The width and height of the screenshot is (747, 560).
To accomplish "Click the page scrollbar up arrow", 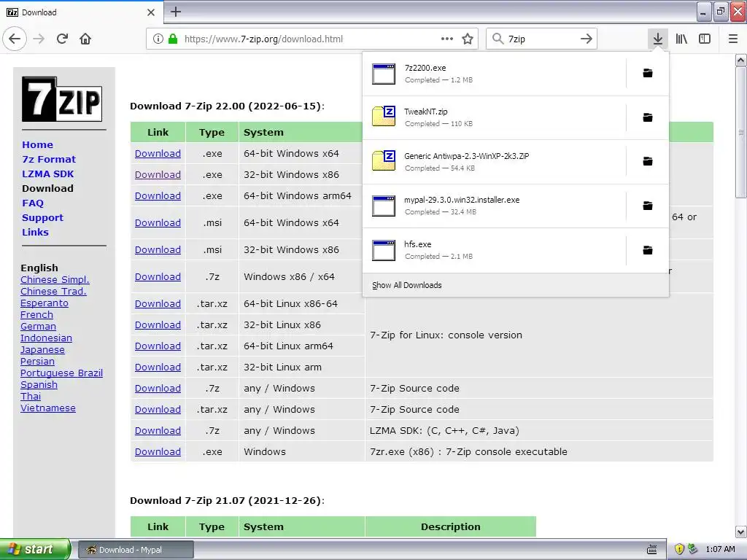I will coord(741,60).
